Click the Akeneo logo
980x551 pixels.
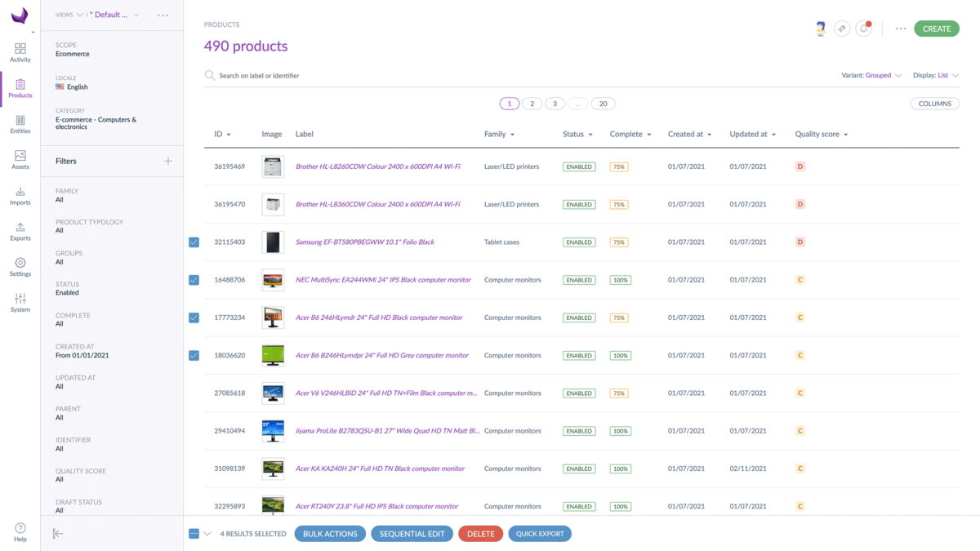pos(20,15)
